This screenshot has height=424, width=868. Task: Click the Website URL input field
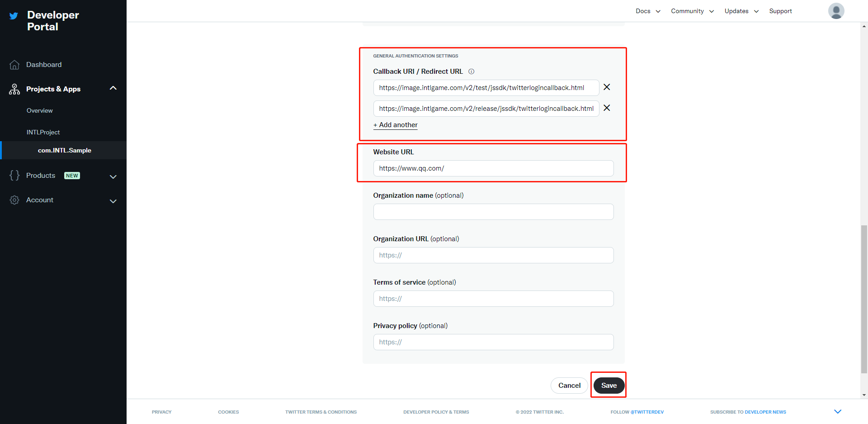click(x=493, y=168)
